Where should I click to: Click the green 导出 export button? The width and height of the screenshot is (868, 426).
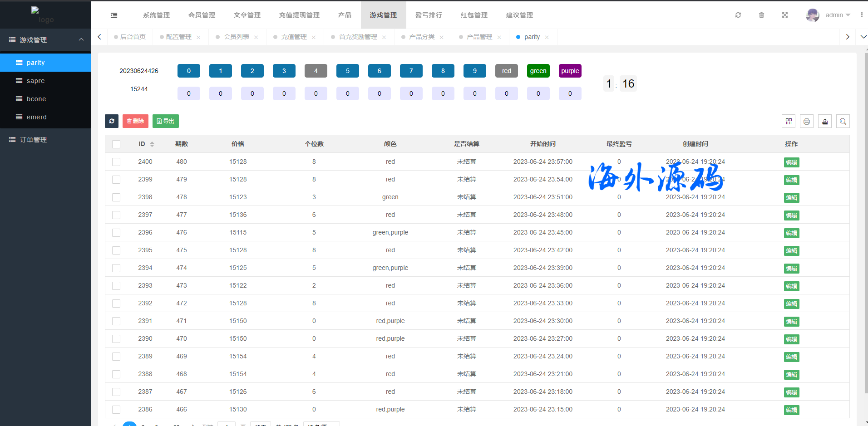(x=166, y=121)
